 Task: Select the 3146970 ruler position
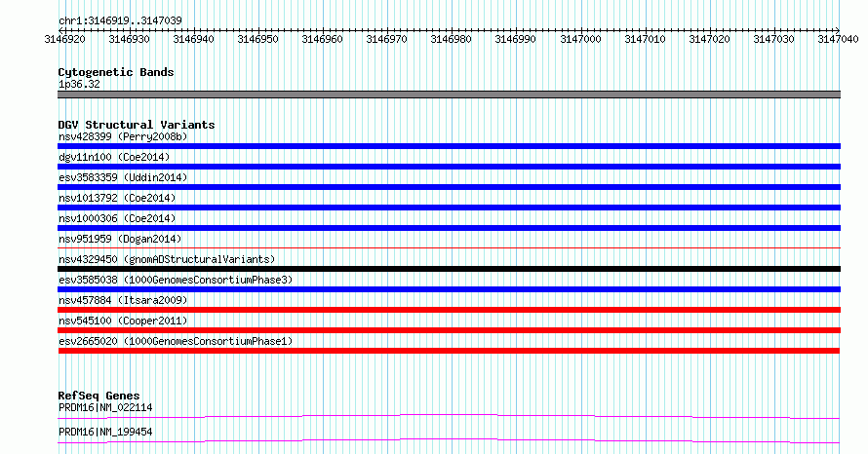386,39
